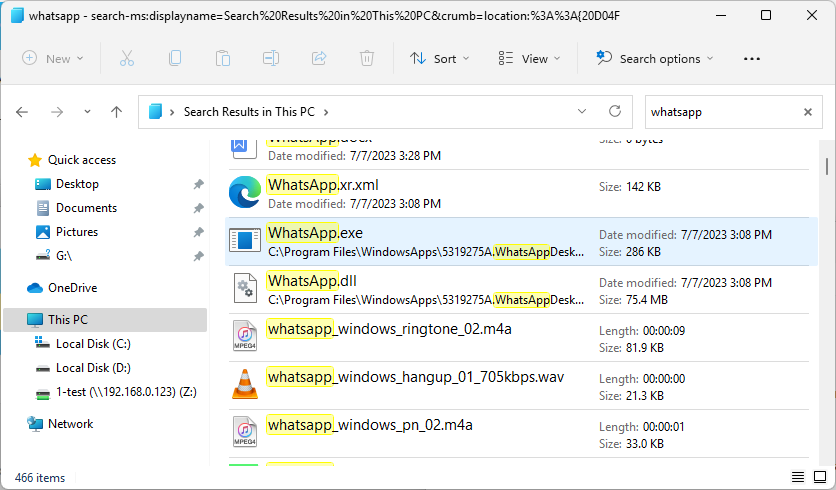Click the Delete trash icon
Image resolution: width=836 pixels, height=490 pixels.
367,58
